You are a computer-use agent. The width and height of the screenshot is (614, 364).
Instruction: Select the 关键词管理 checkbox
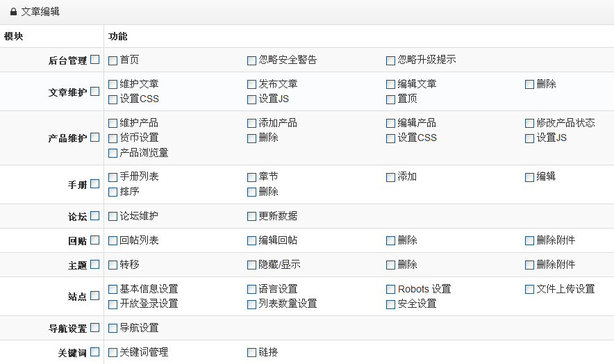tap(113, 353)
